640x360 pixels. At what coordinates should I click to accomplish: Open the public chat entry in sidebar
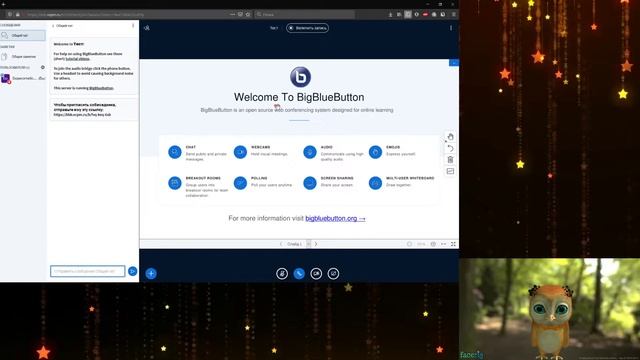(x=23, y=36)
